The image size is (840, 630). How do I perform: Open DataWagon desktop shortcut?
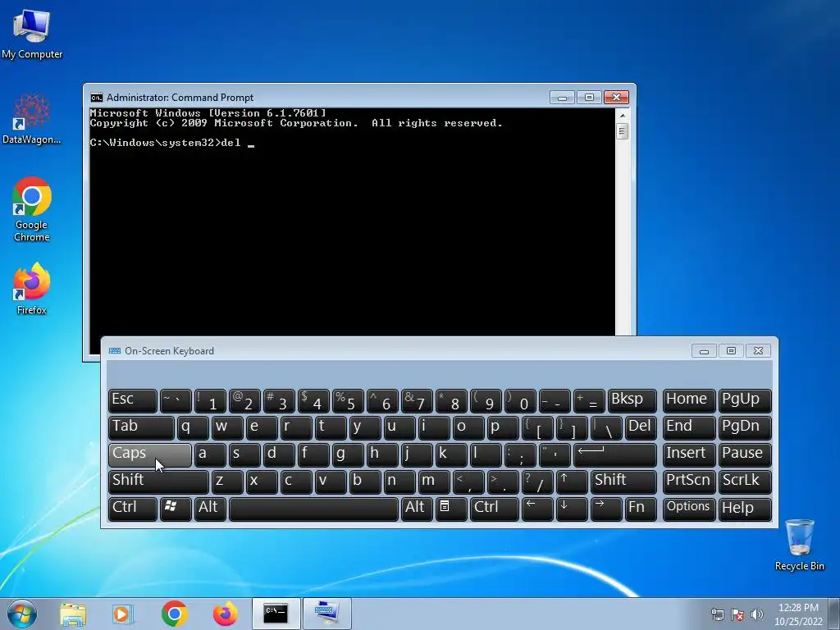32,119
